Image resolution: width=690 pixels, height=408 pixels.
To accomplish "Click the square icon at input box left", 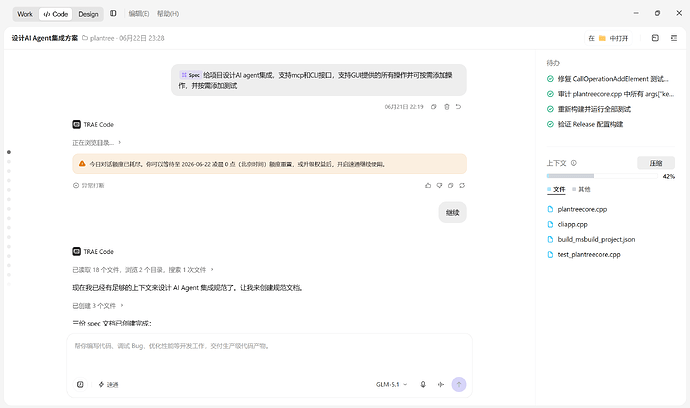I will [80, 384].
